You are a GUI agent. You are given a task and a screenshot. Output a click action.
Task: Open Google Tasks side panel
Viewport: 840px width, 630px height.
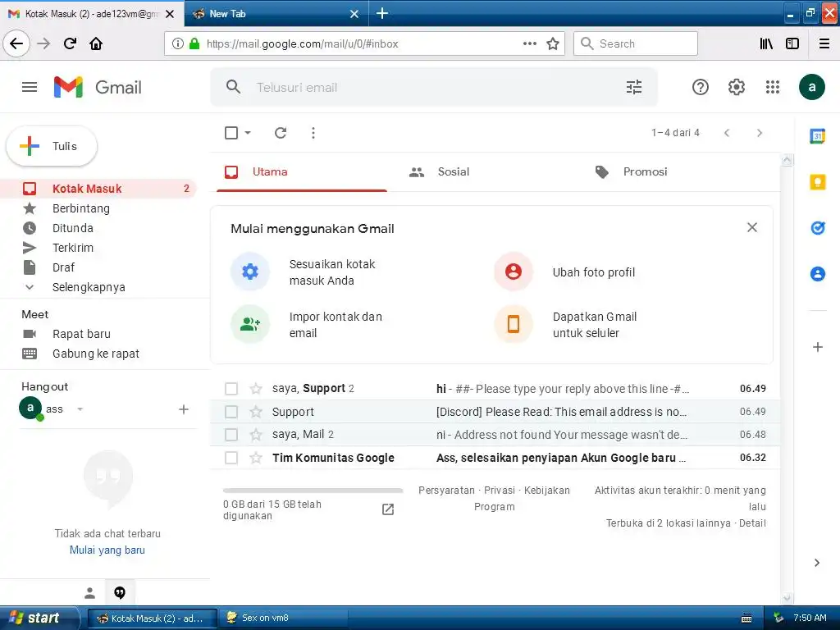click(818, 228)
